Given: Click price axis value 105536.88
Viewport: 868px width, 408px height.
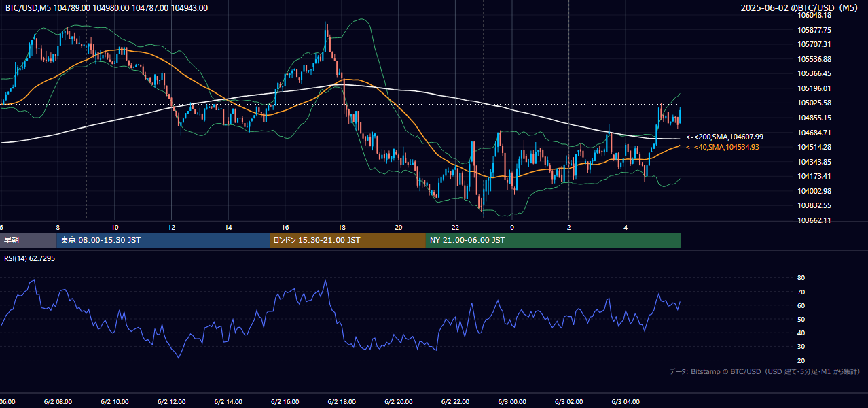Looking at the screenshot, I should 815,59.
